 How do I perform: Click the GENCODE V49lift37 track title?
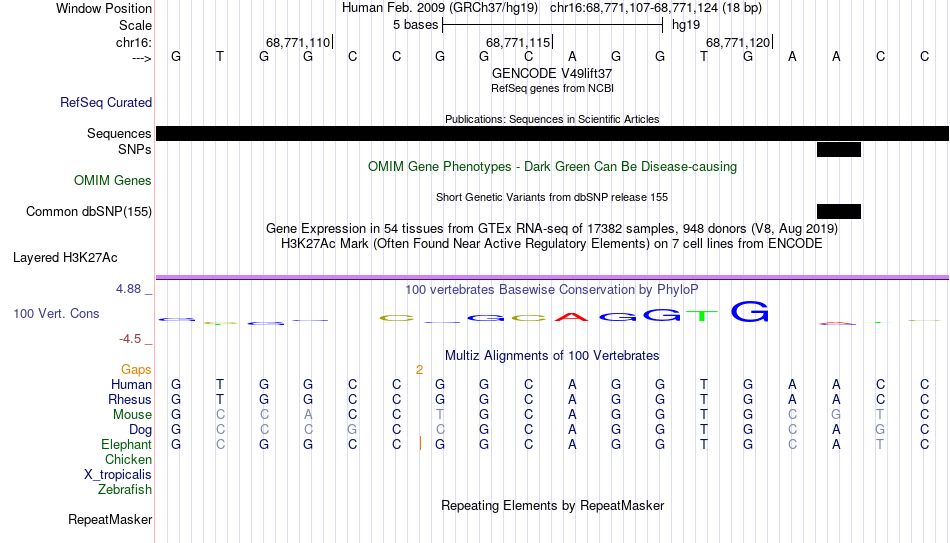[x=552, y=73]
